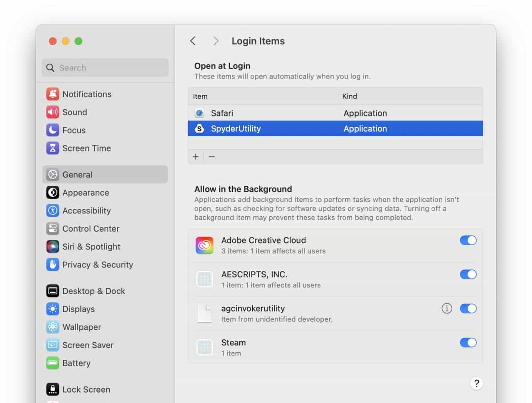
Task: Click the Steam placeholder icon
Action: [204, 348]
